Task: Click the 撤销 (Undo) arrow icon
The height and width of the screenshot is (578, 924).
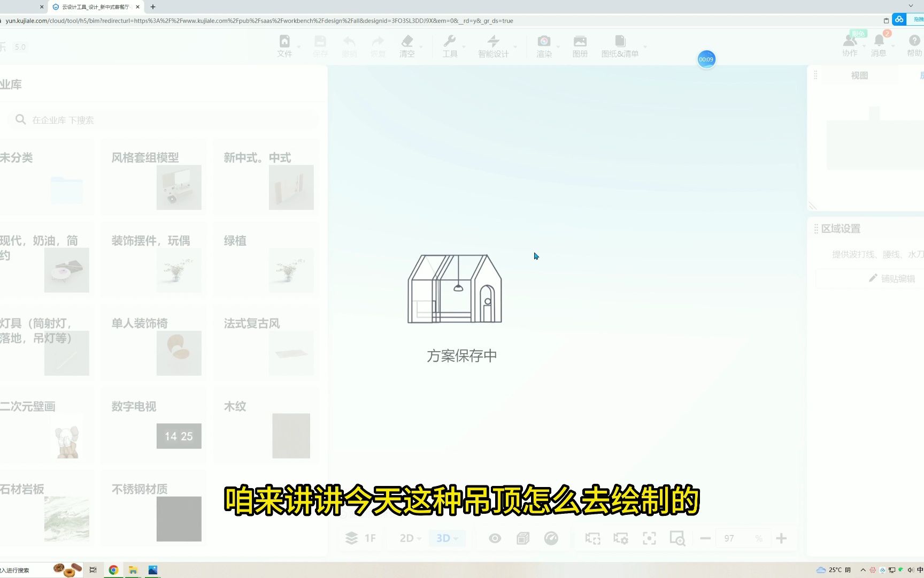Action: 349,41
